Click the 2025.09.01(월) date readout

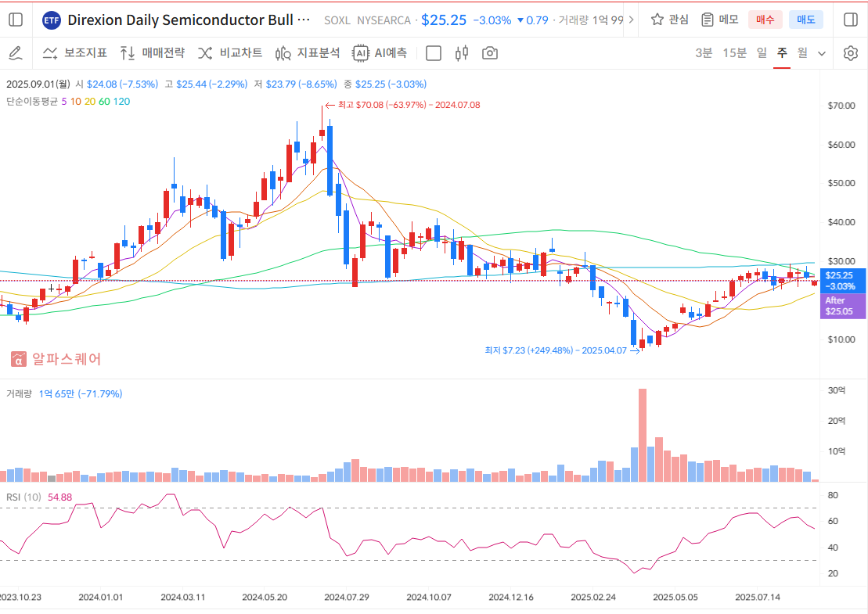(x=38, y=84)
